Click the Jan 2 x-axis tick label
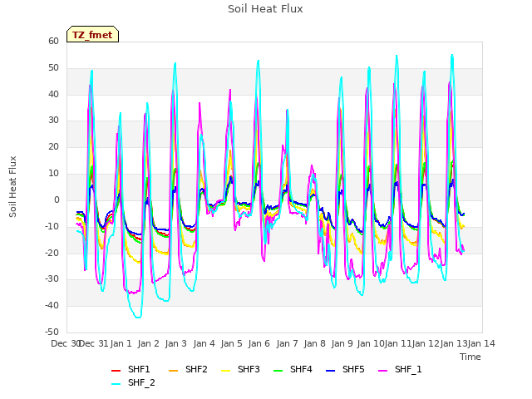 (148, 343)
